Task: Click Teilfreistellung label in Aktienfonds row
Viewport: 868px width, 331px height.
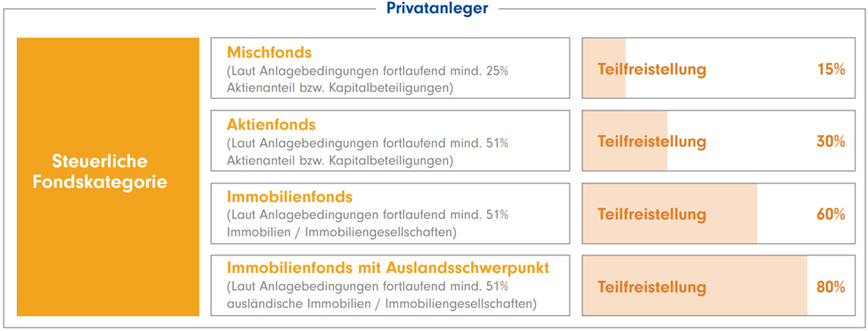Action: click(652, 141)
